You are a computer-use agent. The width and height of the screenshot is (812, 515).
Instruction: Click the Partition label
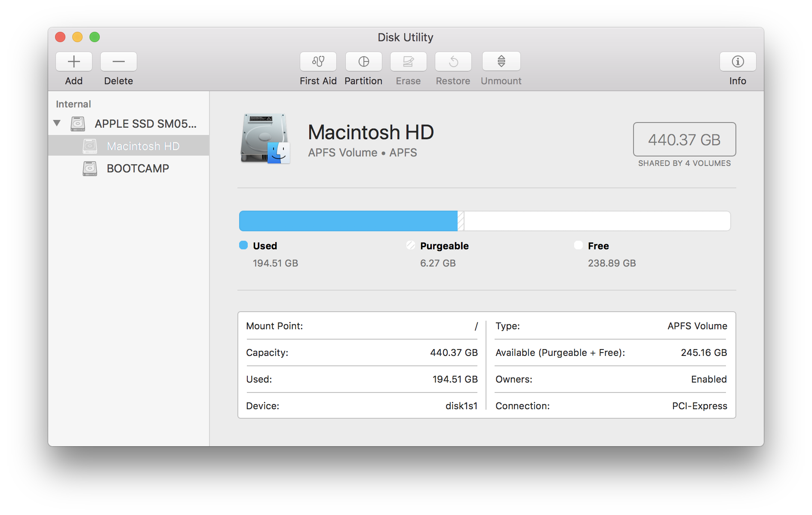pos(363,81)
